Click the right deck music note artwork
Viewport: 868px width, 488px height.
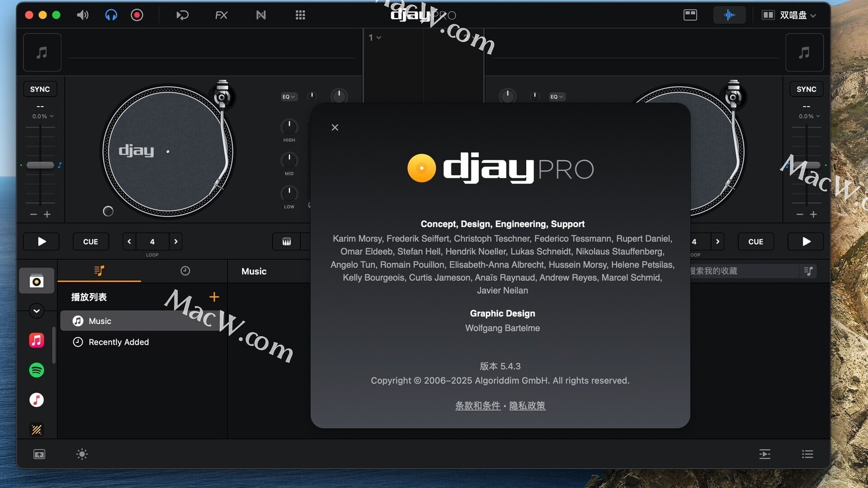(x=805, y=53)
